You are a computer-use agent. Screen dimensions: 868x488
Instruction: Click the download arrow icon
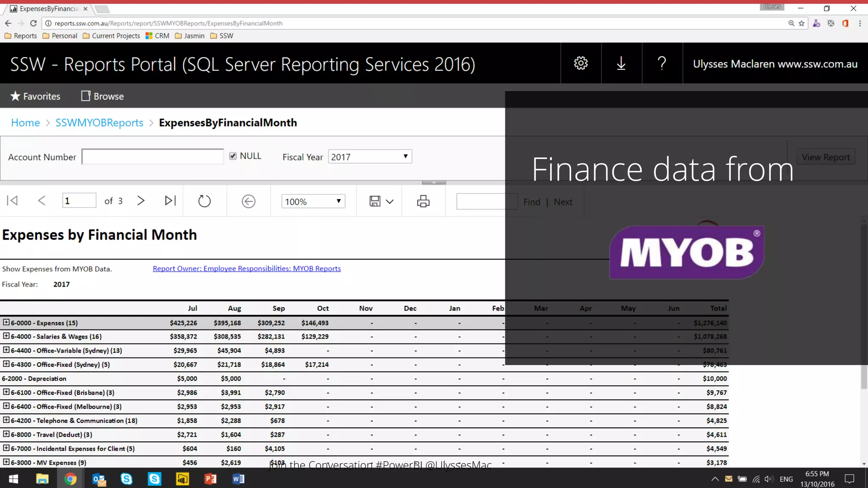tap(621, 64)
